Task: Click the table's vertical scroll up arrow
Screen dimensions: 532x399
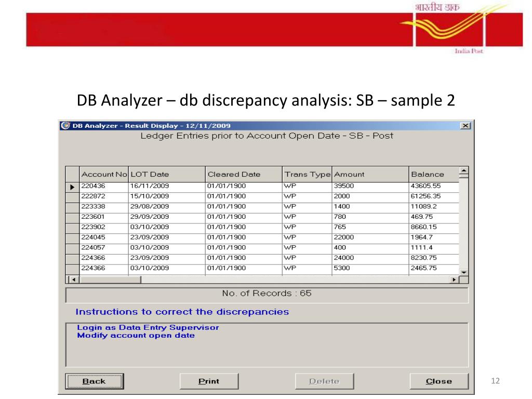Action: pos(464,170)
